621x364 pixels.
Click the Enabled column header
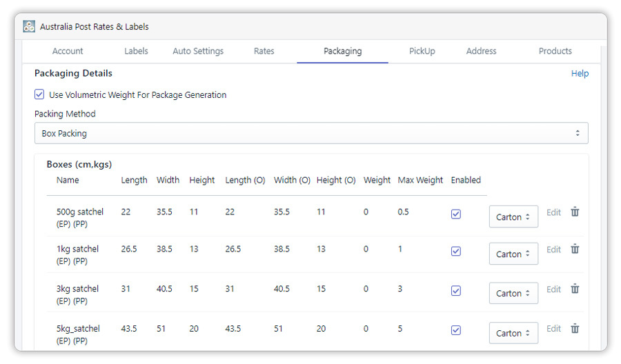point(466,180)
